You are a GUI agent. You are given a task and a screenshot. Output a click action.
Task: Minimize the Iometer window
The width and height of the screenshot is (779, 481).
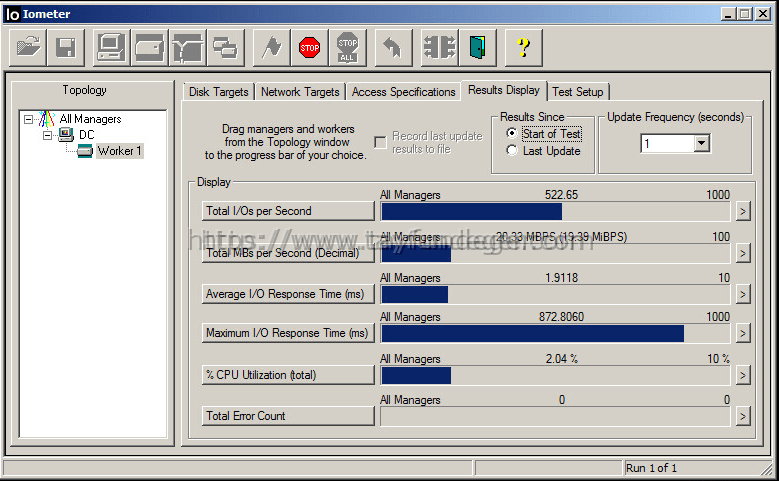click(x=728, y=14)
